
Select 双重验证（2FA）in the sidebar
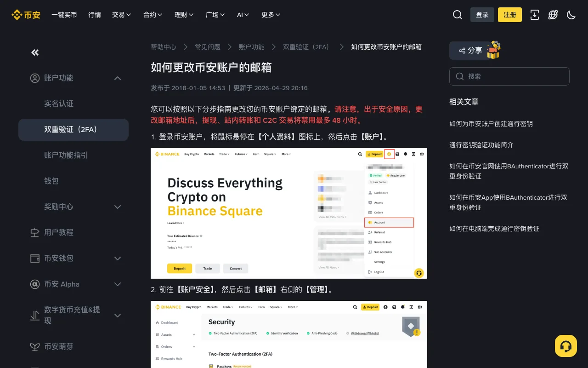click(73, 130)
